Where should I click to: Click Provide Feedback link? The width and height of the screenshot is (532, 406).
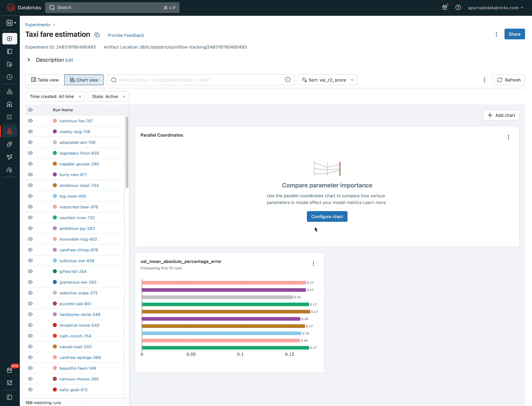(x=125, y=35)
